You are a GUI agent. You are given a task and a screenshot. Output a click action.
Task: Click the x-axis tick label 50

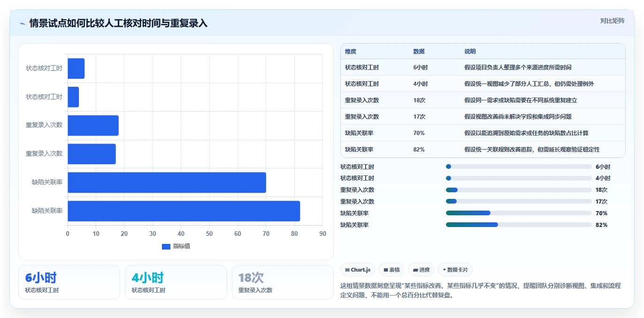point(209,234)
